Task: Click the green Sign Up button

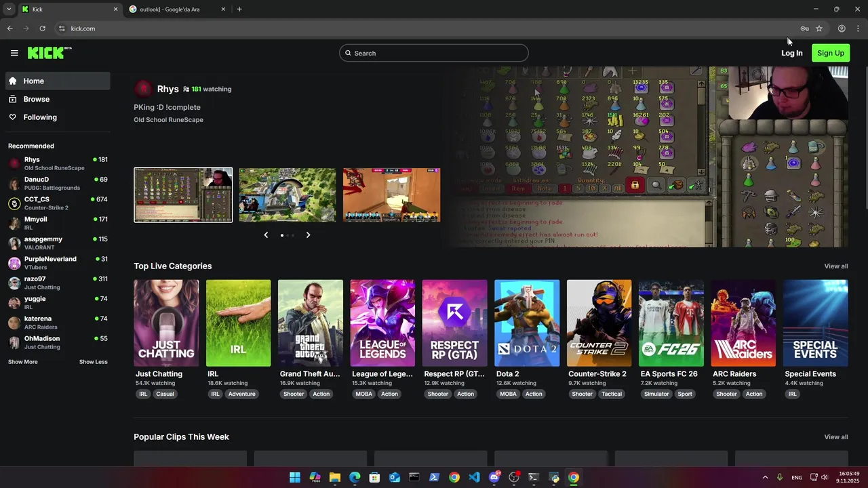Action: point(831,53)
